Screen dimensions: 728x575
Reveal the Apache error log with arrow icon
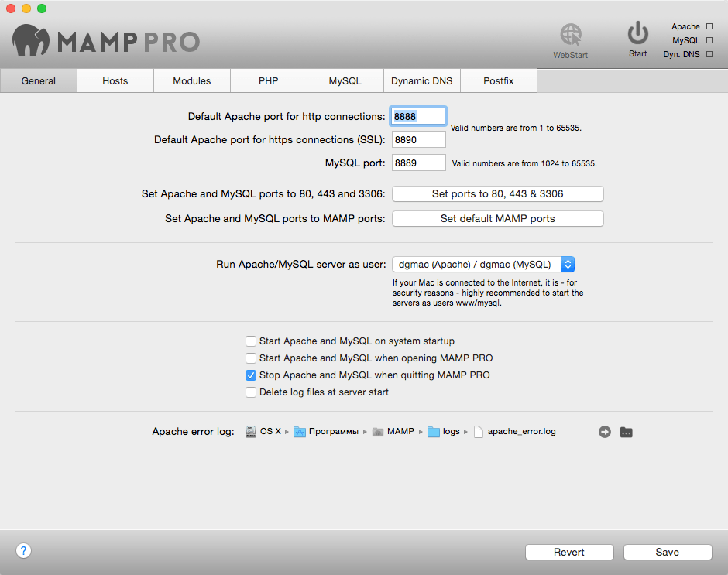pos(605,432)
